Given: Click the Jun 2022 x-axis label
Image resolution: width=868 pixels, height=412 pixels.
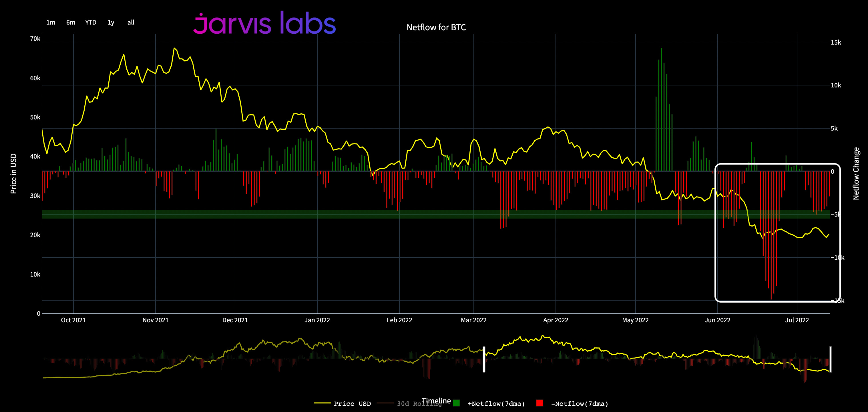Looking at the screenshot, I should (x=717, y=320).
